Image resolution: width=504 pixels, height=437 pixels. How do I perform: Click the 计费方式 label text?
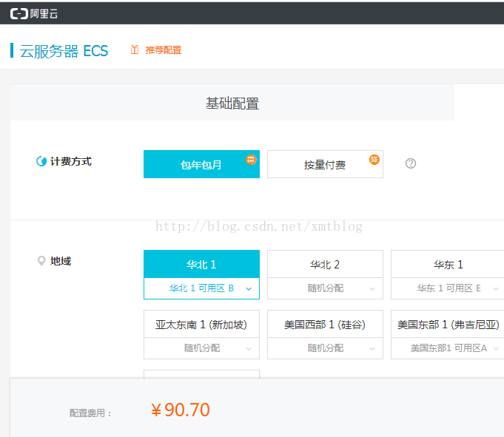click(71, 161)
